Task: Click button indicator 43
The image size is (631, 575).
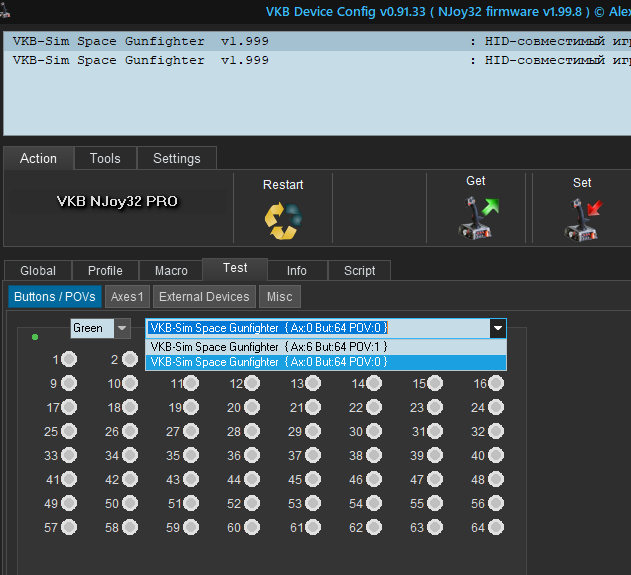Action: (x=191, y=479)
